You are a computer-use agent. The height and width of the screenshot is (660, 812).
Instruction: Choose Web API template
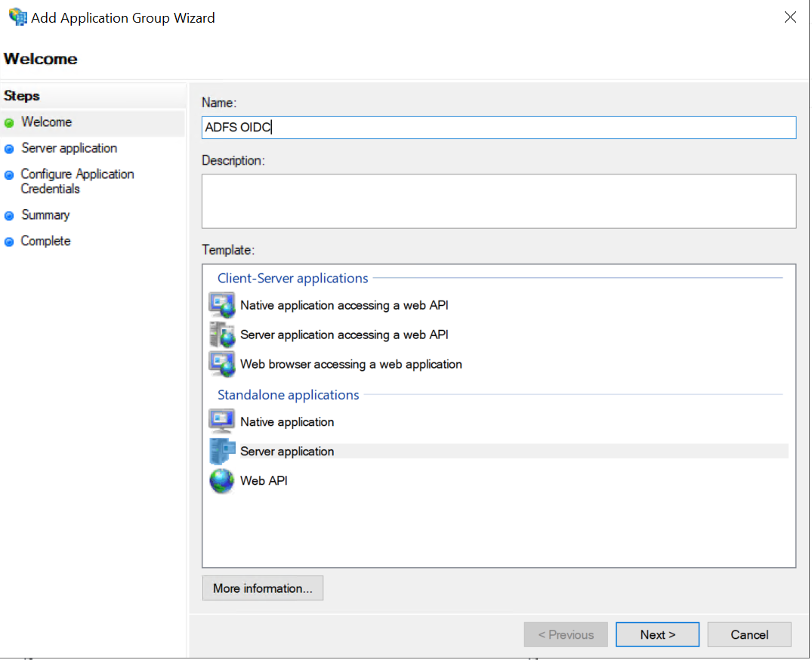click(x=264, y=481)
